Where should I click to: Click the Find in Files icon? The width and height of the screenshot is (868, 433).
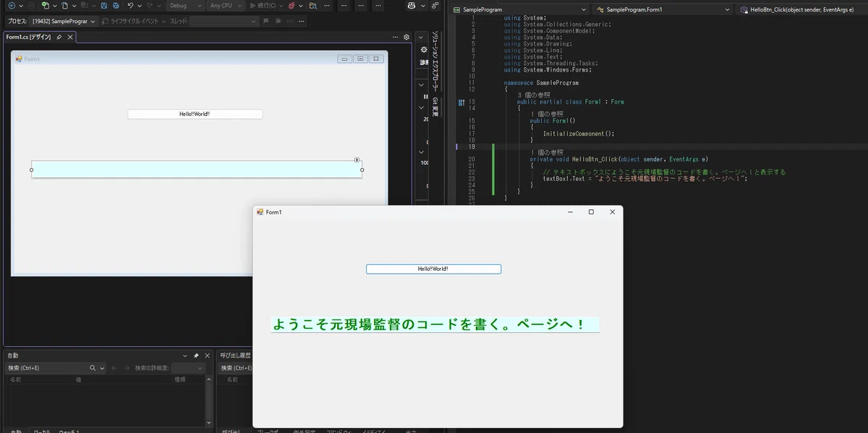[x=312, y=5]
